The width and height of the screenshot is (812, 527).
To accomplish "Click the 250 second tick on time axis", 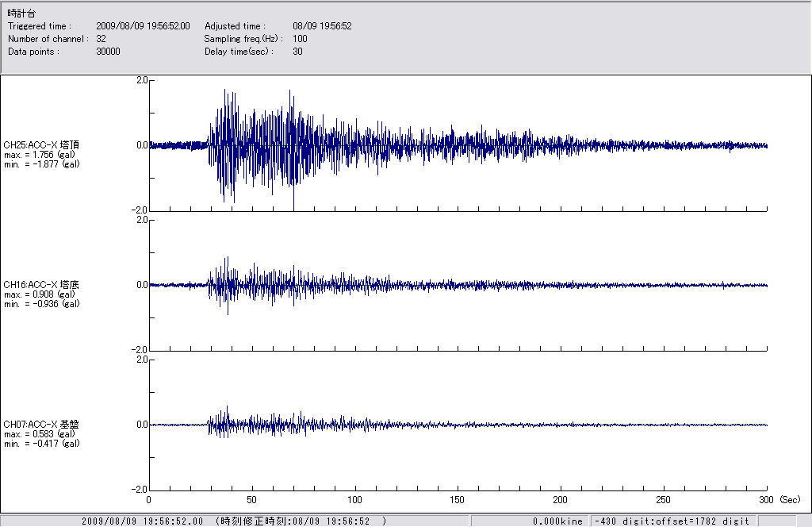I will coord(665,500).
